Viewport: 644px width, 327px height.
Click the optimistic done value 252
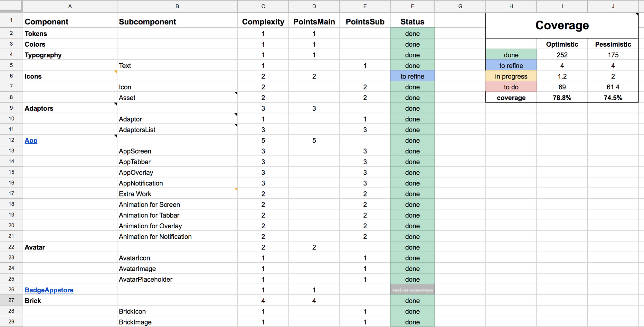coord(562,55)
